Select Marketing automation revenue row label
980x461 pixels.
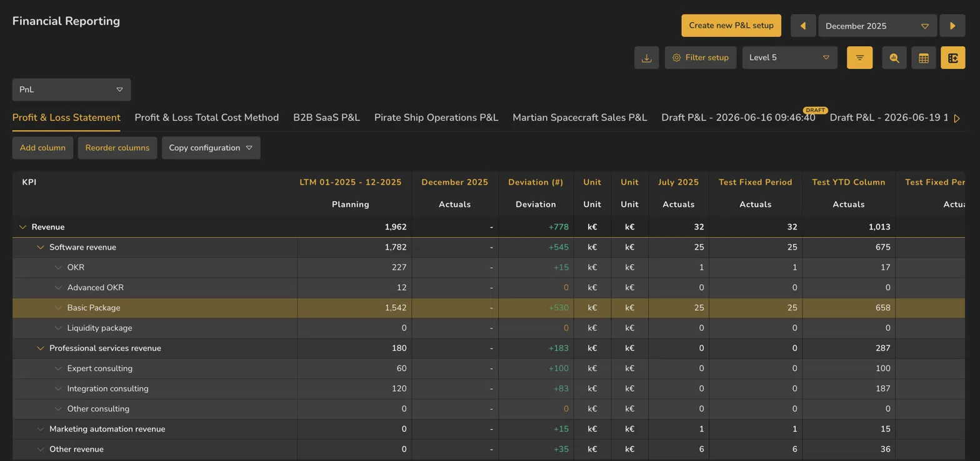[x=107, y=429]
